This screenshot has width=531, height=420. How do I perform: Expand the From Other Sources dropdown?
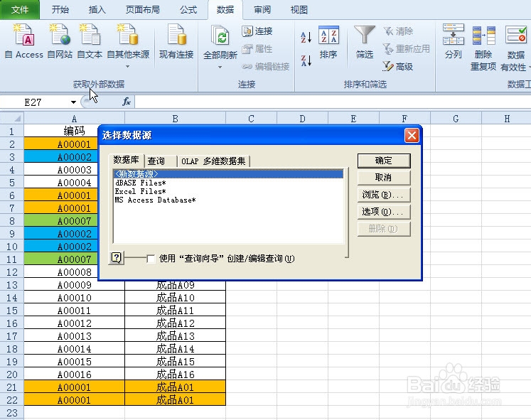pos(128,67)
